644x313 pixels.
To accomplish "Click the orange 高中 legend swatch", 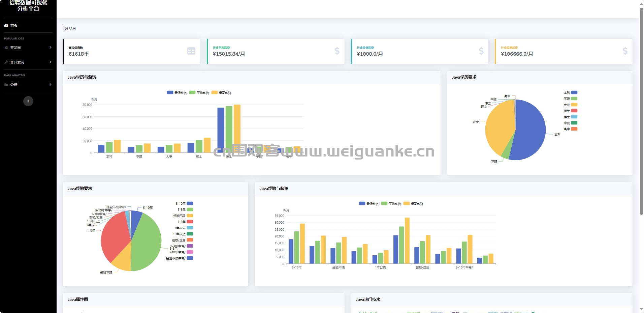I will [574, 129].
